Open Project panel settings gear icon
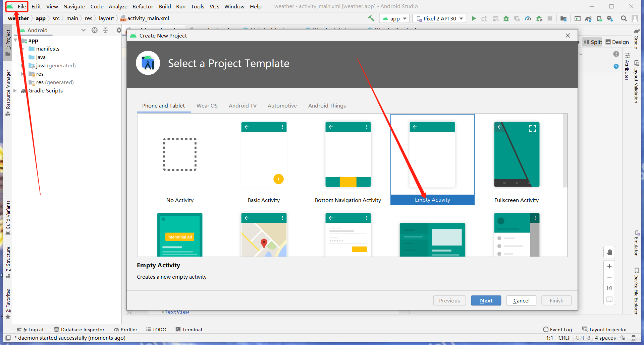Viewport: 644px width, 345px height. 118,30
